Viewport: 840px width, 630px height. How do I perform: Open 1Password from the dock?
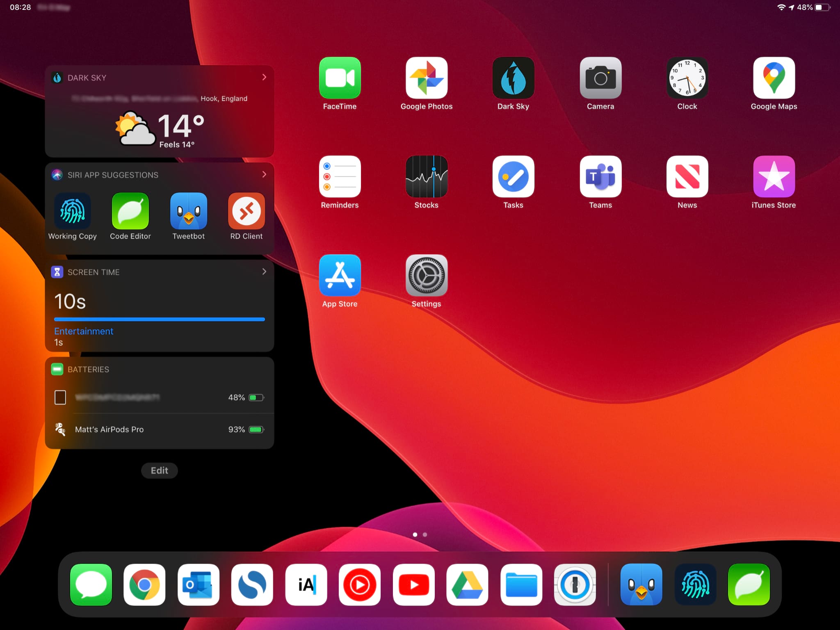575,585
